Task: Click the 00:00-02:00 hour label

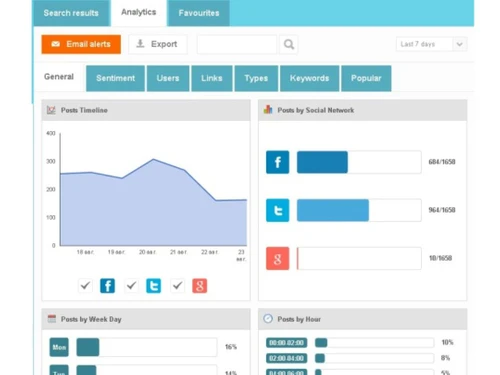Action: 286,343
